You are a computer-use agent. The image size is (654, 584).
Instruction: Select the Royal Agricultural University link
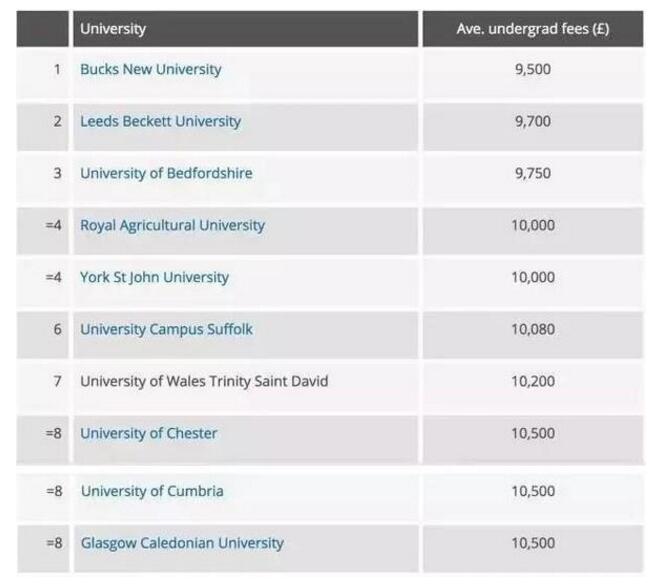(172, 226)
